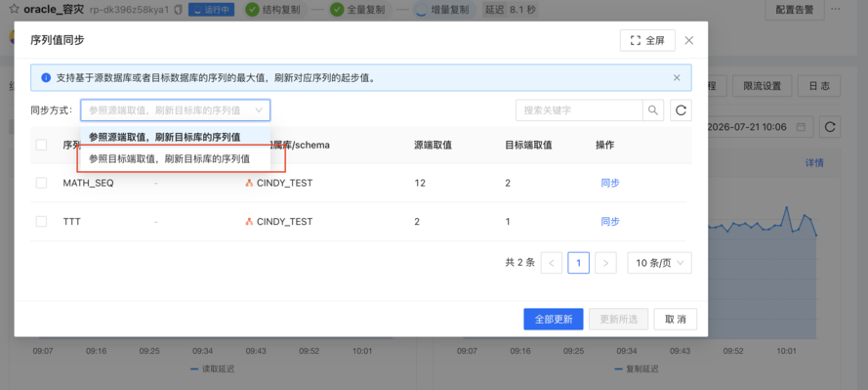Image resolution: width=868 pixels, height=390 pixels.
Task: Open 限流设置 in the background page
Action: 762,86
